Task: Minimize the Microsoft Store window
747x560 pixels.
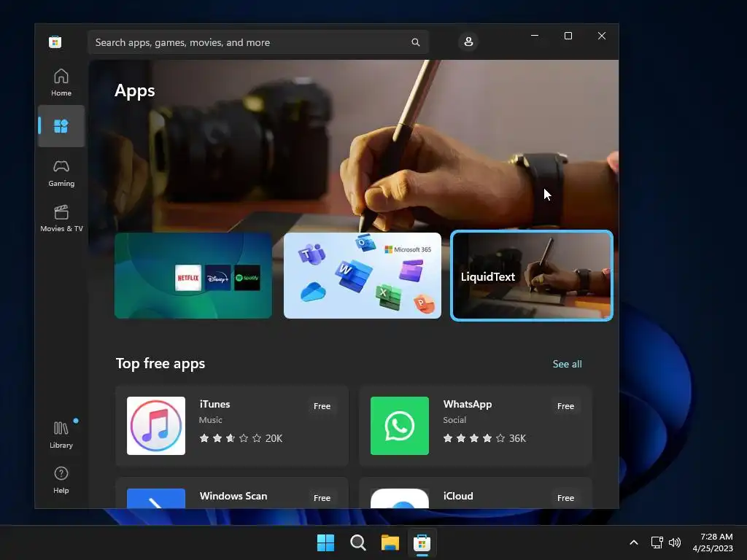Action: point(535,36)
